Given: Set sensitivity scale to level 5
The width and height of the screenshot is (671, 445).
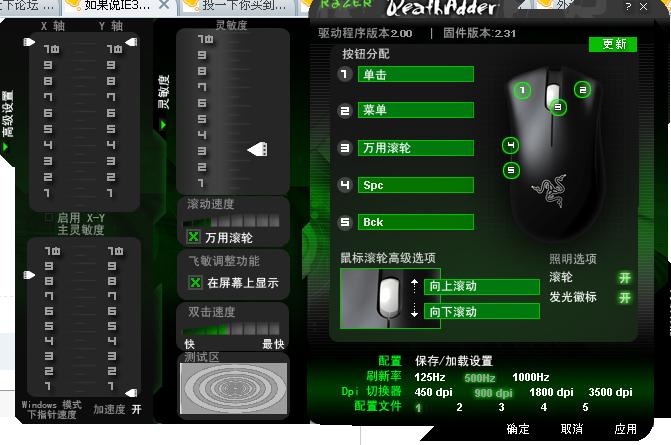Looking at the screenshot, I should coord(202,119).
